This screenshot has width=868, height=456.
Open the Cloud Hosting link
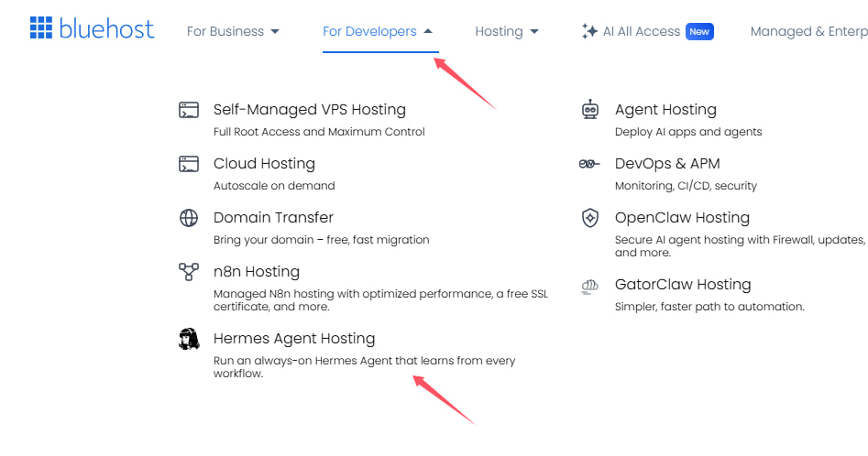click(x=264, y=164)
